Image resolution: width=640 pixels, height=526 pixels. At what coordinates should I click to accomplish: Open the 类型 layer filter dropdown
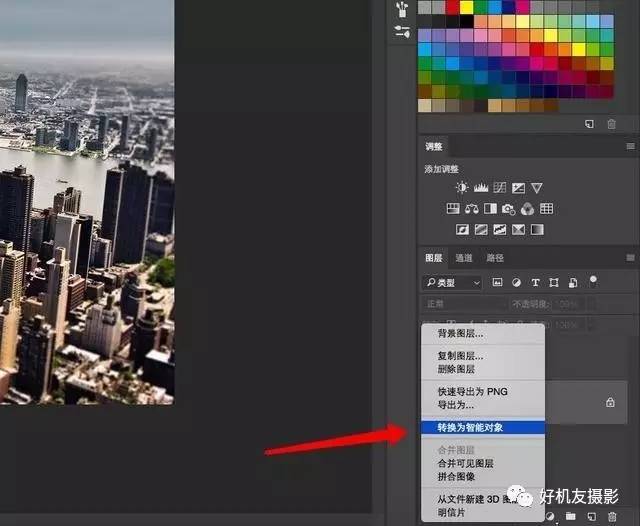point(452,283)
